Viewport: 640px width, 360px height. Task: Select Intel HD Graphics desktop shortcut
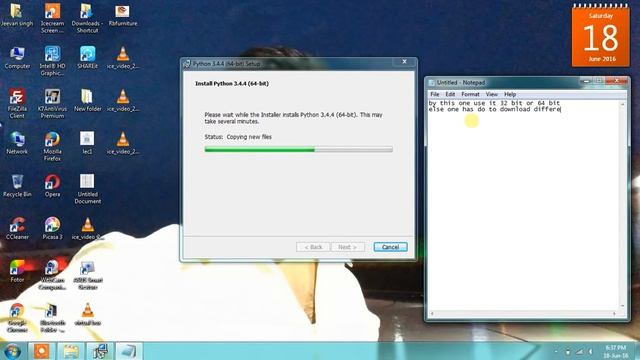pyautogui.click(x=52, y=61)
